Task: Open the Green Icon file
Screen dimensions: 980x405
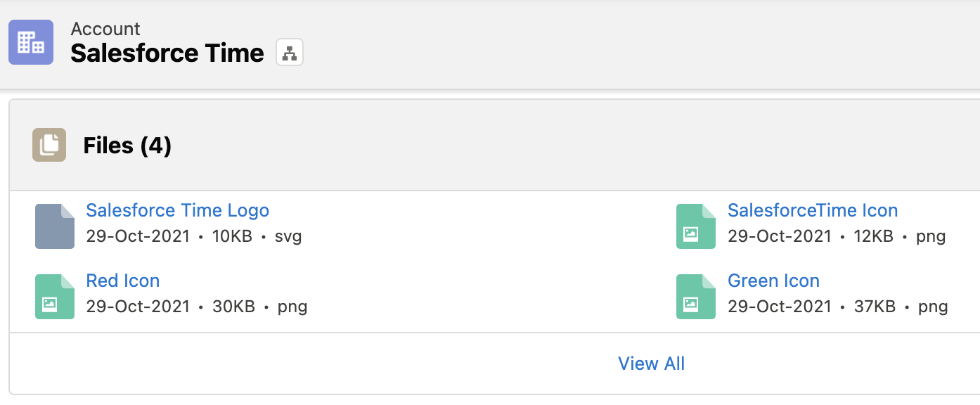Action: coord(773,281)
